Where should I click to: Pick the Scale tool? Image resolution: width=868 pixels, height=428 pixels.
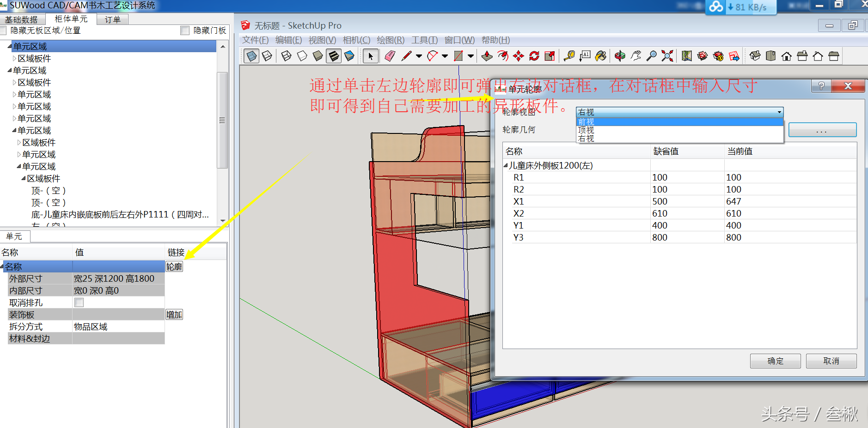coord(550,56)
